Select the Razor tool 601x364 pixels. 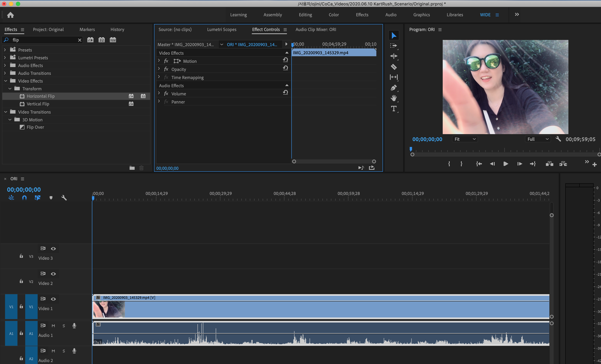(x=393, y=67)
